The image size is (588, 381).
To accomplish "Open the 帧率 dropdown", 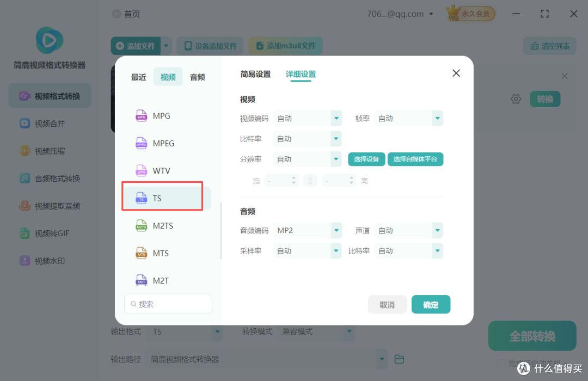I will (409, 119).
